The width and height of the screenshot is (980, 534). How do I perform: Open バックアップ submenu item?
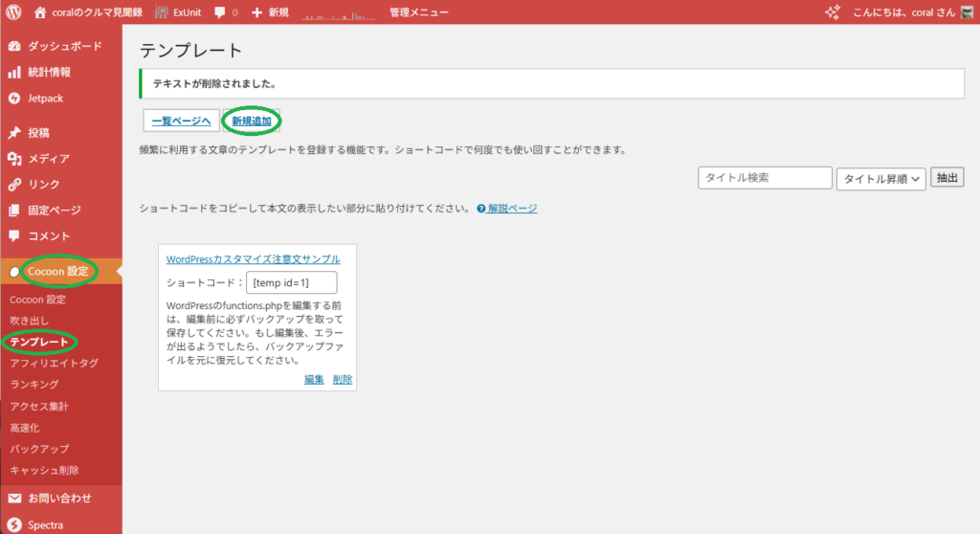39,449
